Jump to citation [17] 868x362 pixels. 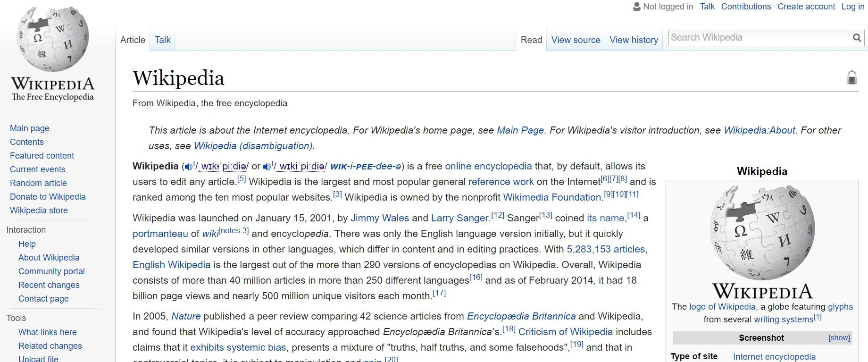tap(439, 293)
